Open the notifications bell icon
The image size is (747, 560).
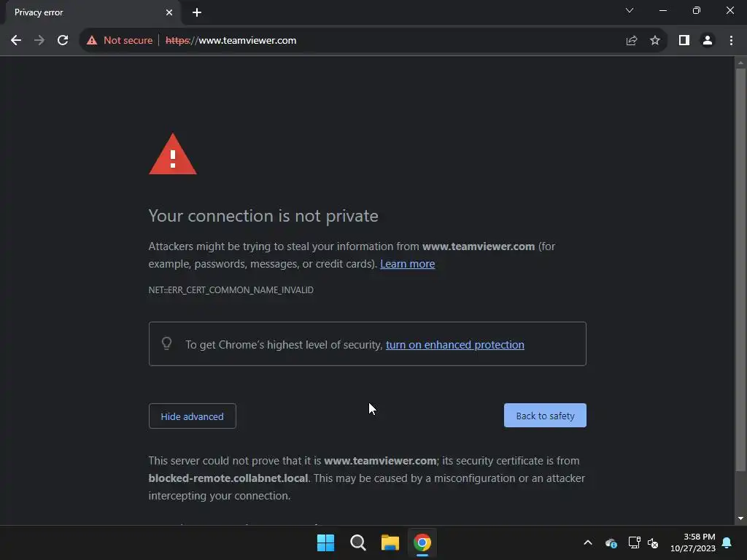click(727, 542)
